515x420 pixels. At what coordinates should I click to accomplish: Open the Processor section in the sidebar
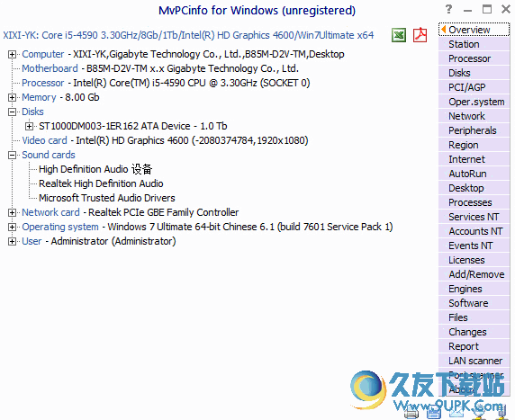pos(474,58)
